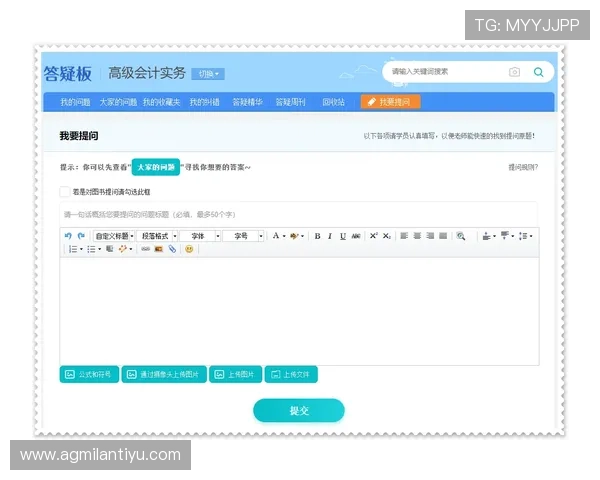This screenshot has width=600, height=480.
Task: Click the orange 我要提问 button
Action: pos(390,102)
